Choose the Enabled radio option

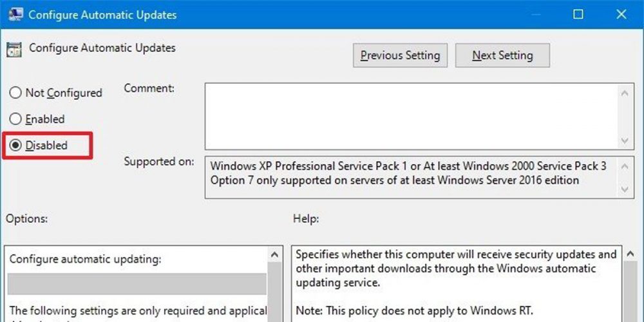click(15, 119)
